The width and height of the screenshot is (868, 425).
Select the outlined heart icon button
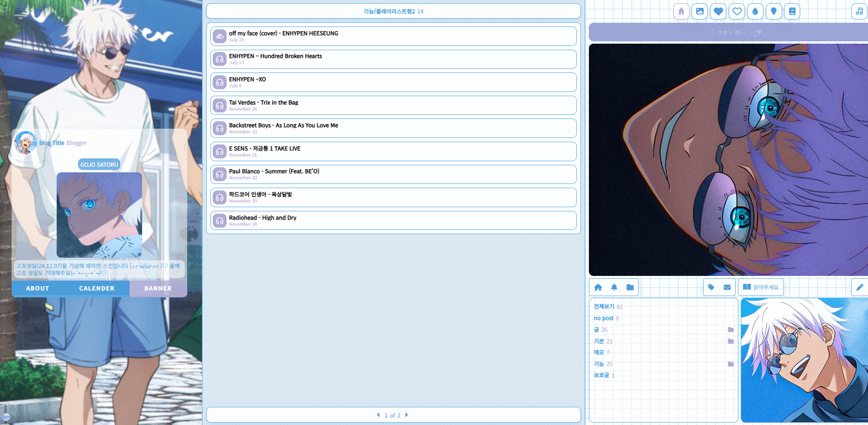(737, 12)
